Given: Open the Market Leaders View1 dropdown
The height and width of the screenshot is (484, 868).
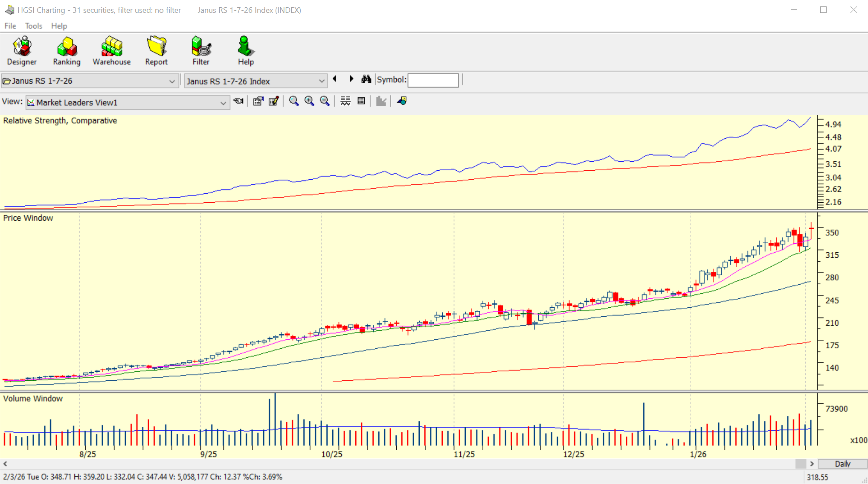Looking at the screenshot, I should pyautogui.click(x=223, y=103).
